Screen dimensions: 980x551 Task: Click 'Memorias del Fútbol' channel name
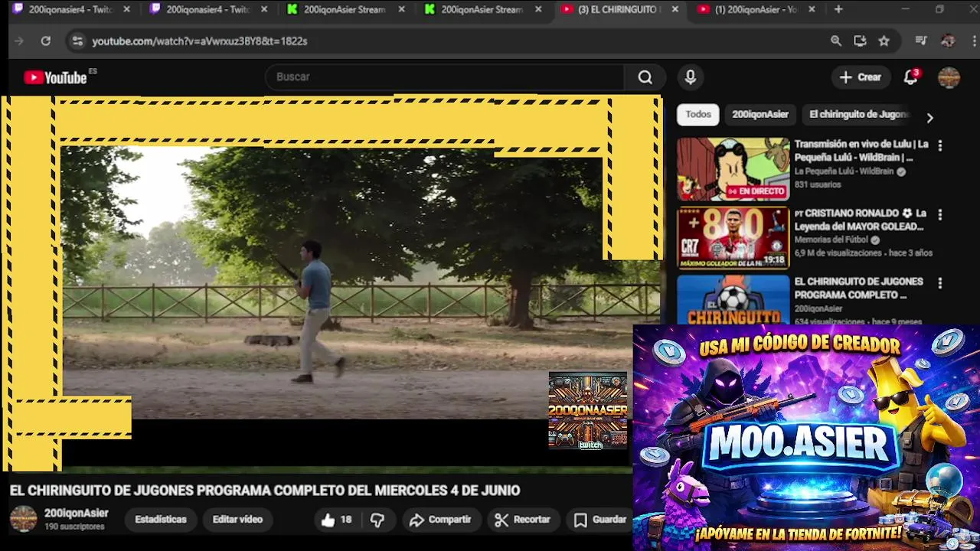click(x=831, y=240)
